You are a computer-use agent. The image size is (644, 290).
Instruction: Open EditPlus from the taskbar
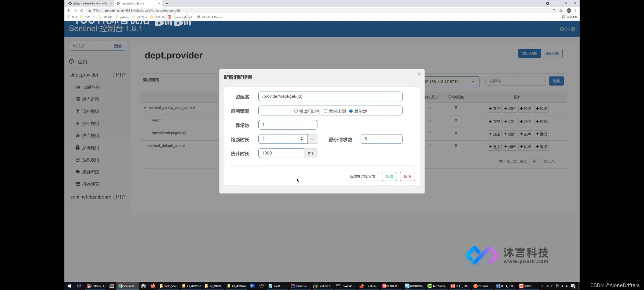96,286
